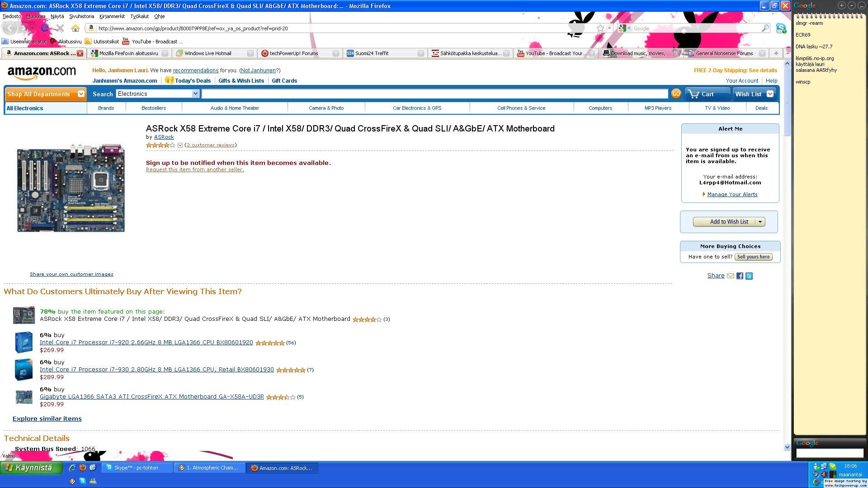Bookmark this page with the star icon
Image resolution: width=868 pixels, height=488 pixels.
pyautogui.click(x=600, y=28)
